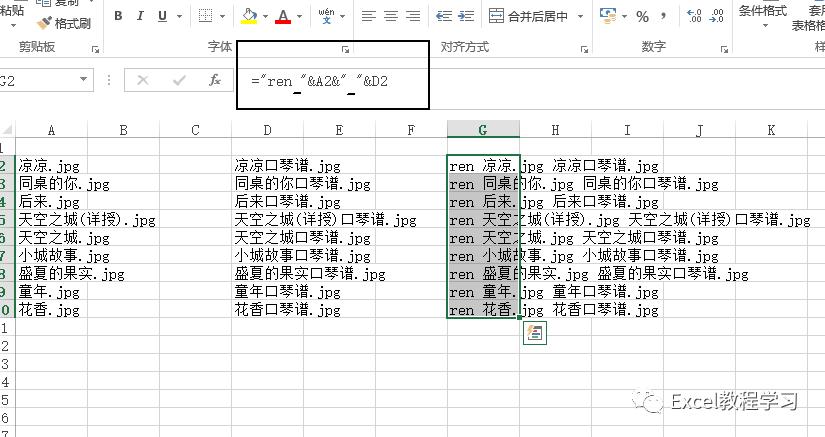Screen dimensions: 825x437
Task: Open alignment group dialog launcher
Action: [584, 49]
